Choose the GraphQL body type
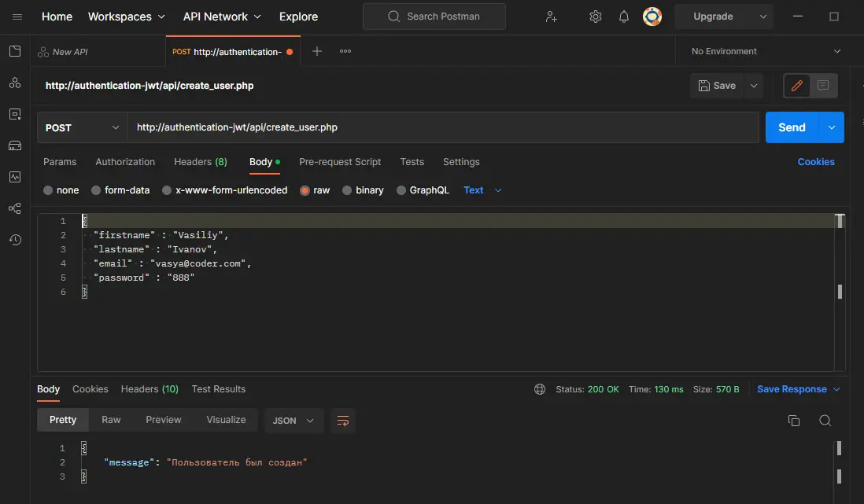 click(401, 190)
